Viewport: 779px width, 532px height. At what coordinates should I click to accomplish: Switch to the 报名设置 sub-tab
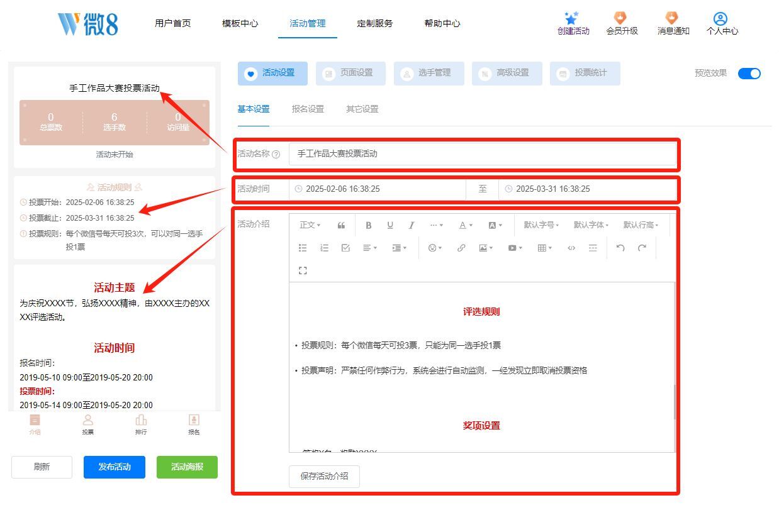coord(308,109)
